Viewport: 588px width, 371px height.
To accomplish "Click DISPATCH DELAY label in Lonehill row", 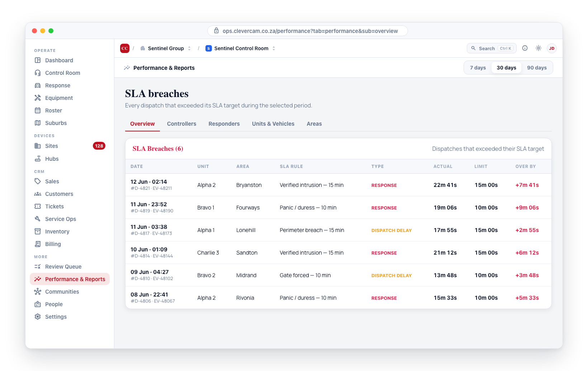I will [392, 230].
